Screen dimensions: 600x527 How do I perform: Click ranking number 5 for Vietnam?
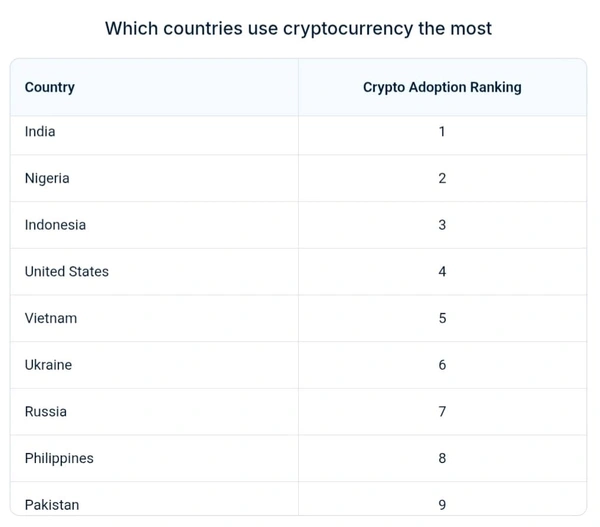point(442,318)
